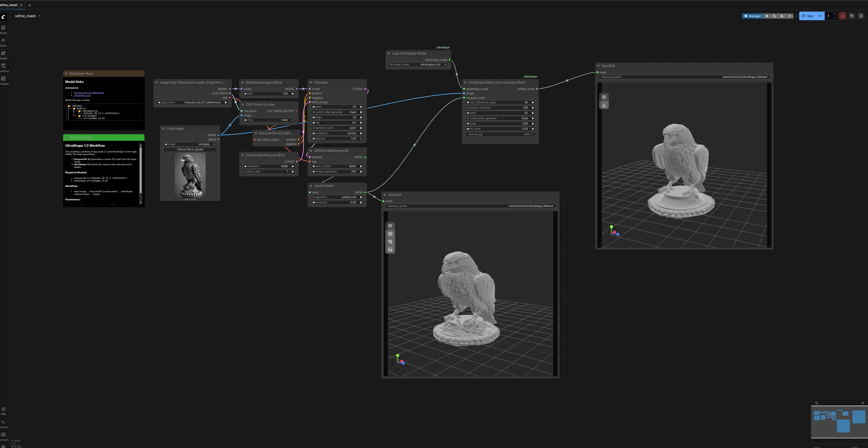Click the Load Image eagle thumbnail

pyautogui.click(x=190, y=175)
